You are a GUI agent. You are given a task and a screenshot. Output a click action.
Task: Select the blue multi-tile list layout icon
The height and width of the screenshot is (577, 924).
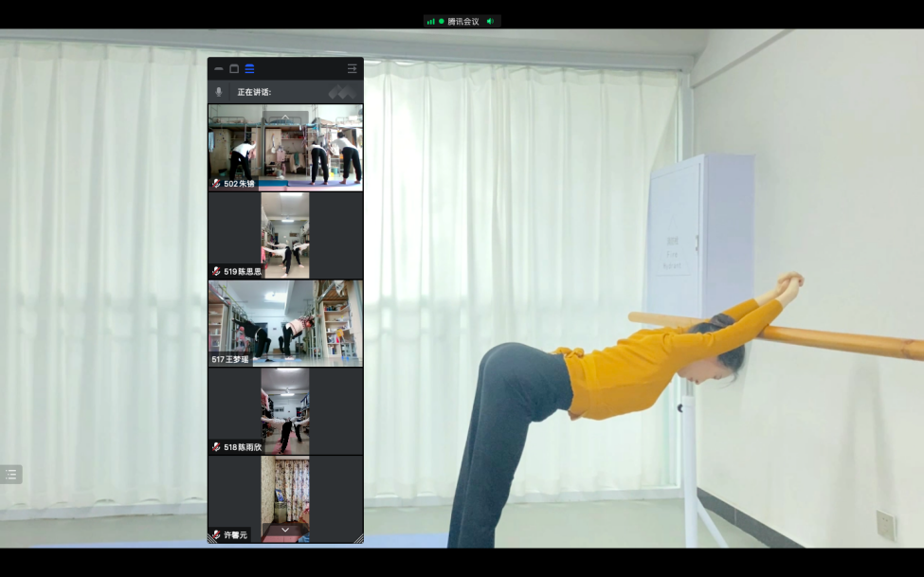tap(249, 68)
